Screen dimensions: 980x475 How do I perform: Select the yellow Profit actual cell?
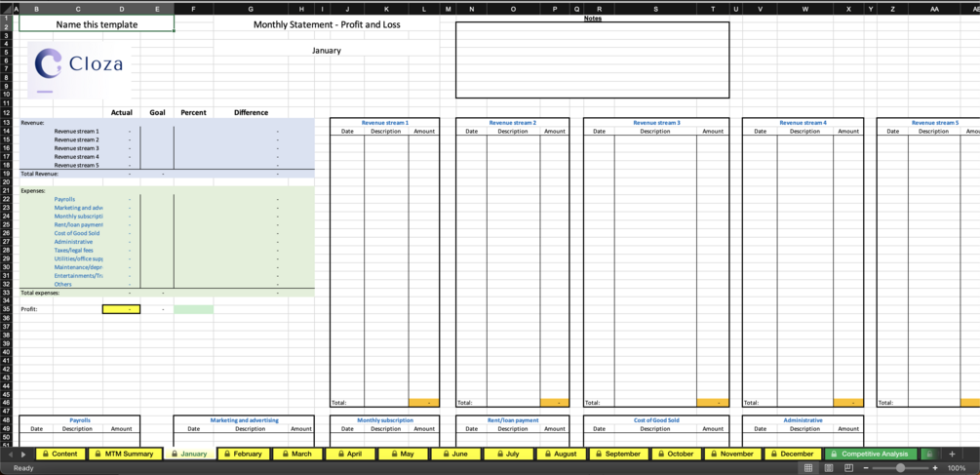click(121, 309)
